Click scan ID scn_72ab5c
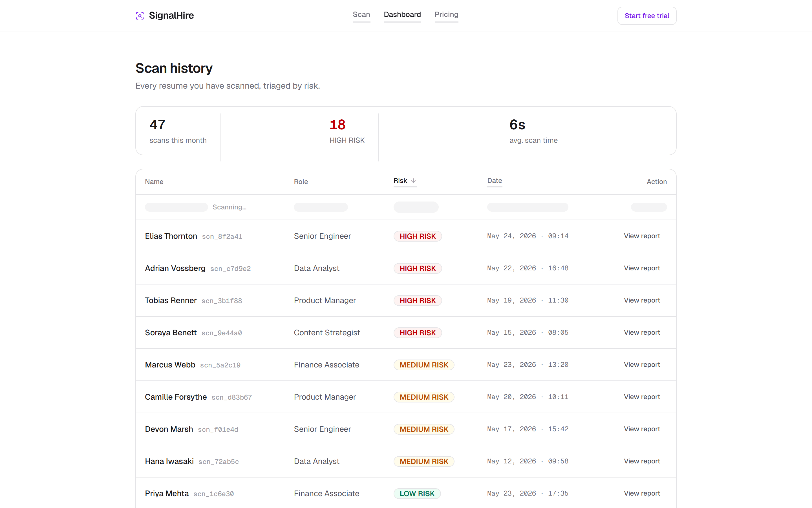This screenshot has width=812, height=508. (219, 462)
